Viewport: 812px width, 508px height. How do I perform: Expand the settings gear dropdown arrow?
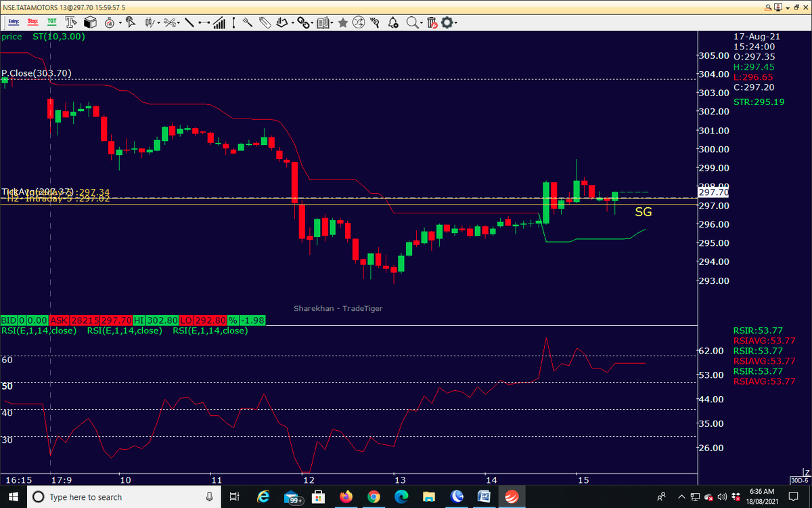click(456, 22)
